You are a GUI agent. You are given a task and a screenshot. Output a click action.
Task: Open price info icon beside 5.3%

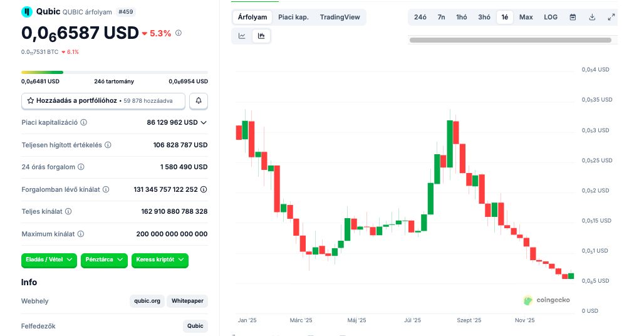click(x=179, y=33)
